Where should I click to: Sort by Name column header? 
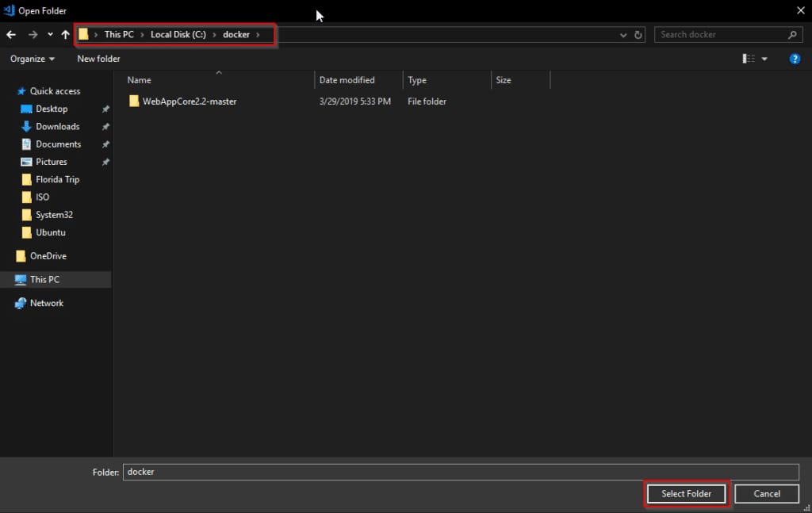140,80
